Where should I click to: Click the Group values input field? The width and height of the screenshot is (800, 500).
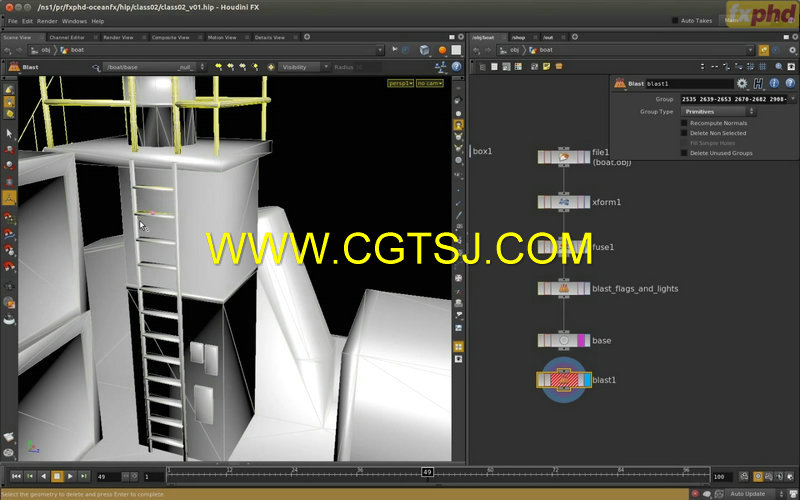pos(735,99)
